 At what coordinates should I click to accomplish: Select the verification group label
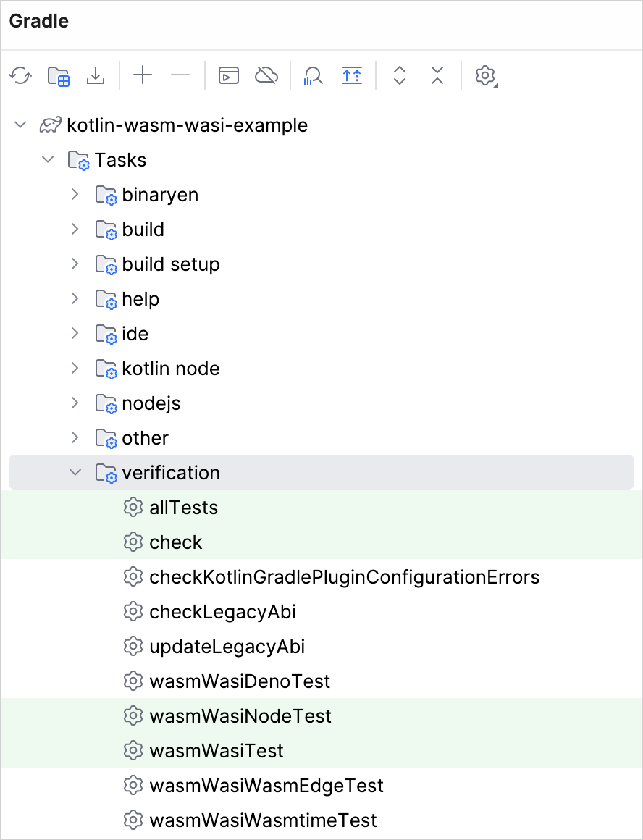pyautogui.click(x=171, y=473)
